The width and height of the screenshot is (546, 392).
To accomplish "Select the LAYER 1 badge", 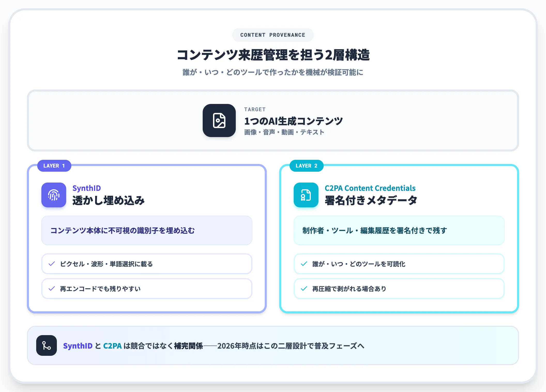I will (x=54, y=166).
